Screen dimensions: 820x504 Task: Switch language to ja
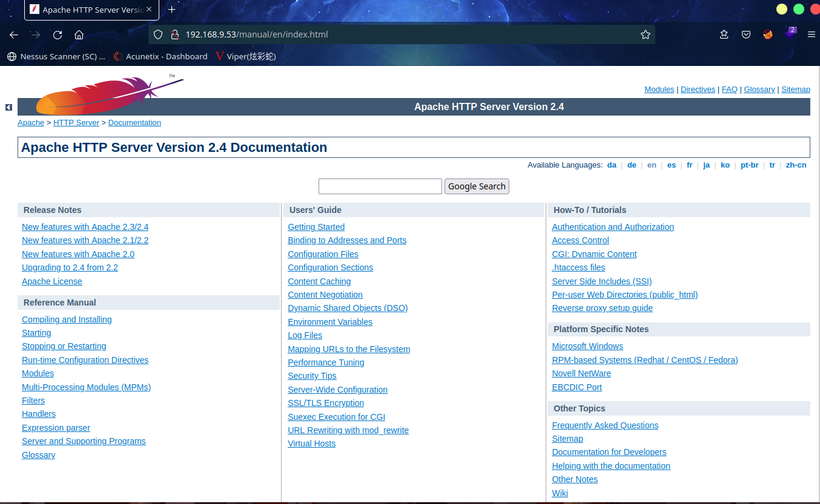click(x=706, y=165)
